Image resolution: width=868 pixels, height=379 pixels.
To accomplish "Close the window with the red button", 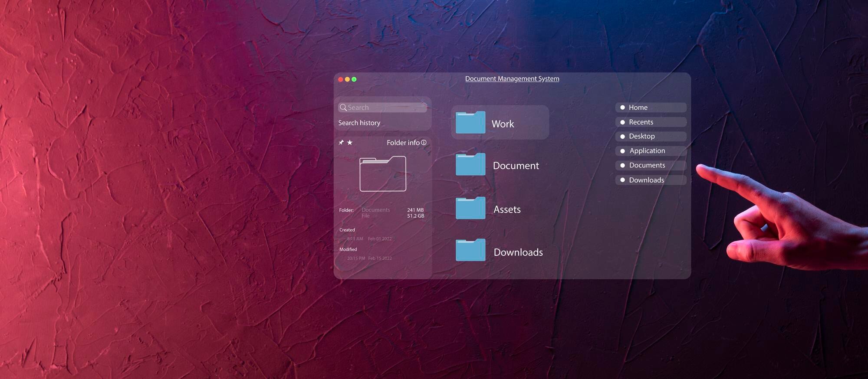I will click(341, 79).
